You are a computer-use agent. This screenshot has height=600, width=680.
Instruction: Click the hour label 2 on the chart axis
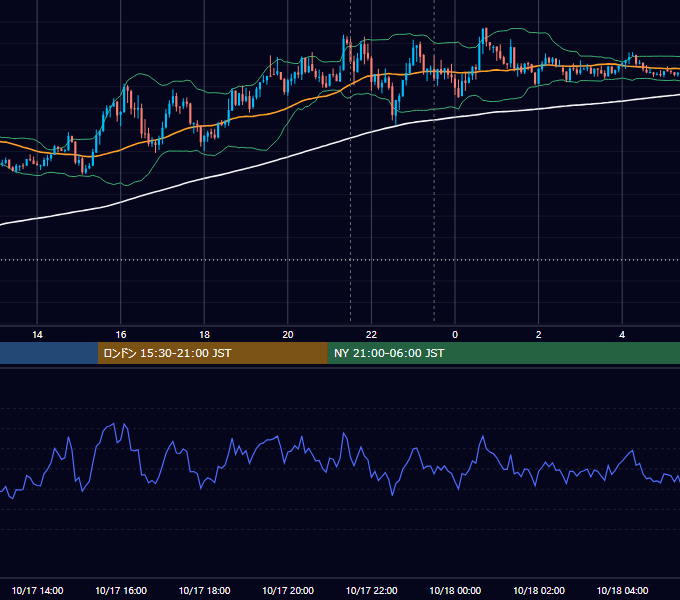(539, 335)
